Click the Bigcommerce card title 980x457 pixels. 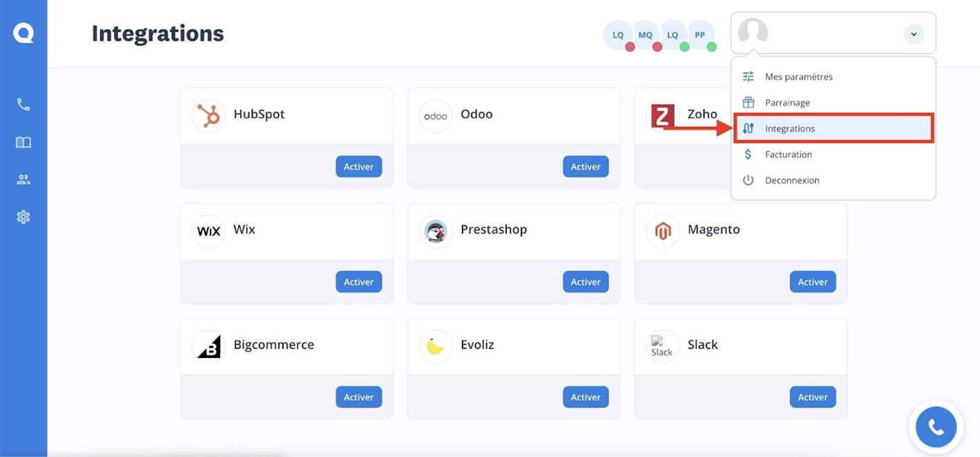[x=274, y=344]
